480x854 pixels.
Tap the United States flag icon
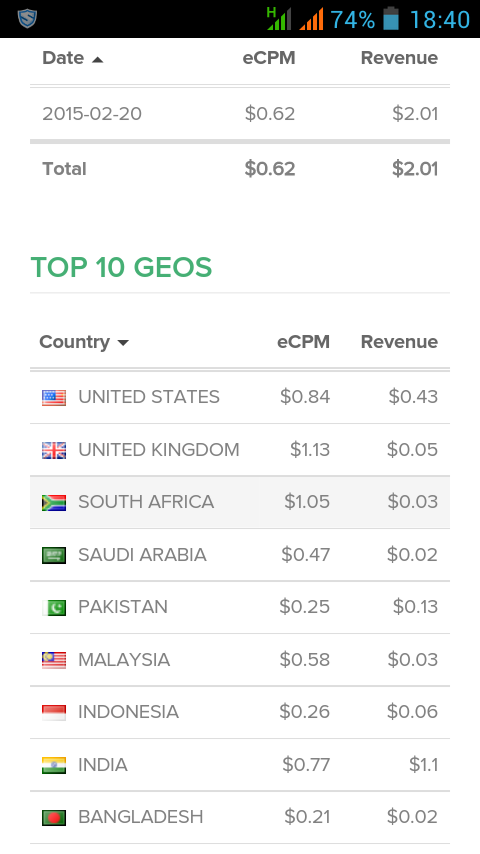pyautogui.click(x=54, y=398)
